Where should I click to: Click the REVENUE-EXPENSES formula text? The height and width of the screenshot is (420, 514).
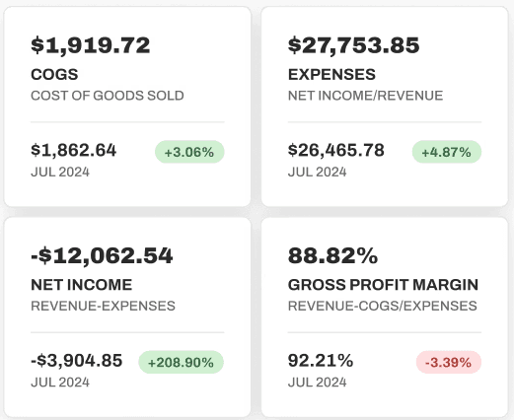tap(103, 306)
